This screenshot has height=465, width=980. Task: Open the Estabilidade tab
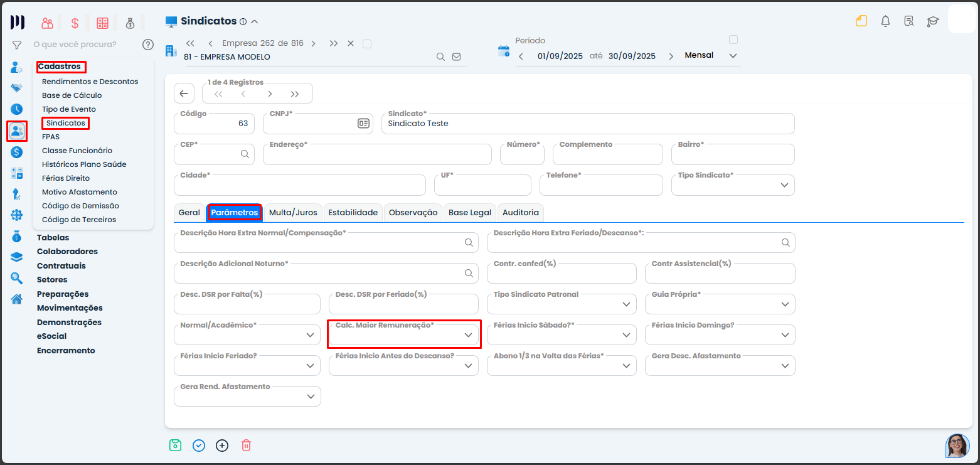pyautogui.click(x=353, y=213)
